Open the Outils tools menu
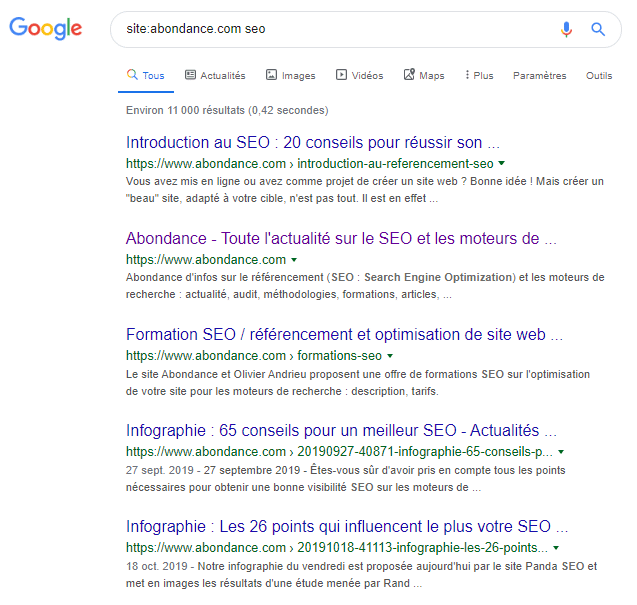This screenshot has height=605, width=637. [x=599, y=76]
